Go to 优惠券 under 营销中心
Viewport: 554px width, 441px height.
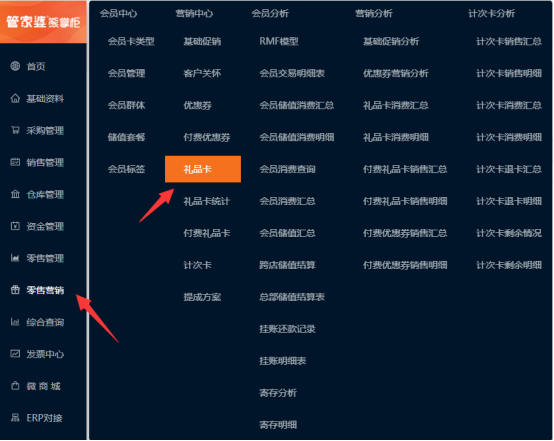point(198,105)
